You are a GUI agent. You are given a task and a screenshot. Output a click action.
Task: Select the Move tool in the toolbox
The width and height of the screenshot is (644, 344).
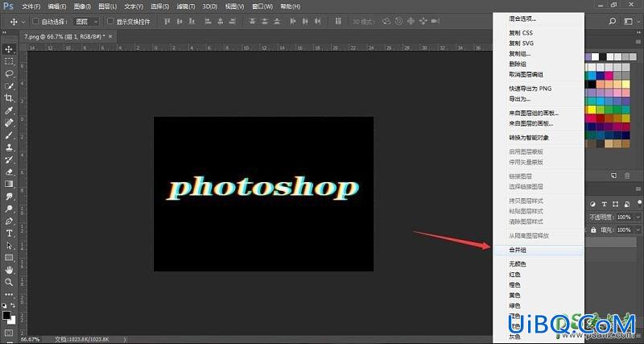pos(9,49)
